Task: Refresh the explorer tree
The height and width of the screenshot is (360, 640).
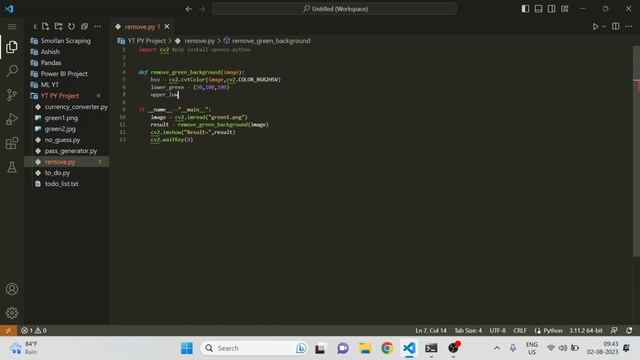Action: pyautogui.click(x=71, y=27)
